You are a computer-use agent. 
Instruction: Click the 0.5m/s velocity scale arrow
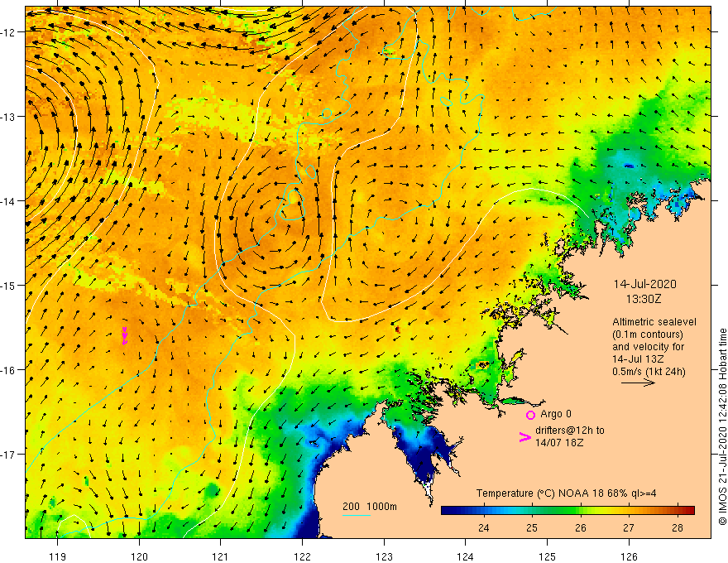pyautogui.click(x=639, y=383)
